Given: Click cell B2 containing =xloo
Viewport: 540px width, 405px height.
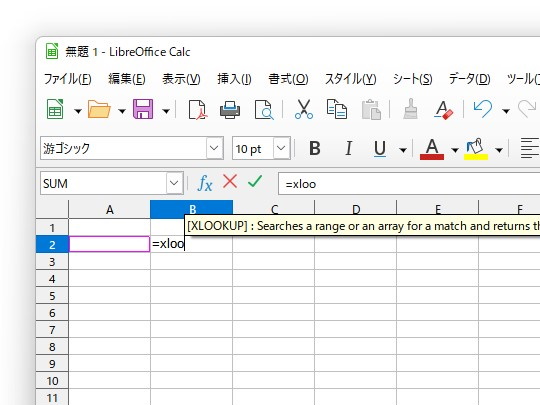Looking at the screenshot, I should pyautogui.click(x=191, y=244).
